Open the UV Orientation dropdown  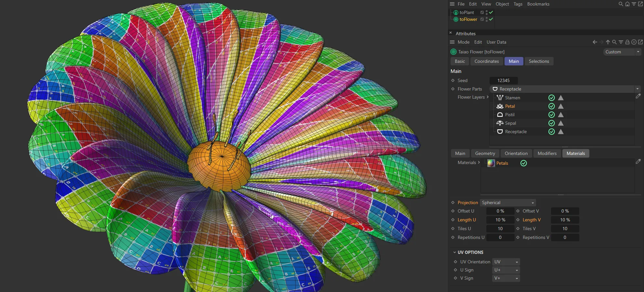pos(506,262)
